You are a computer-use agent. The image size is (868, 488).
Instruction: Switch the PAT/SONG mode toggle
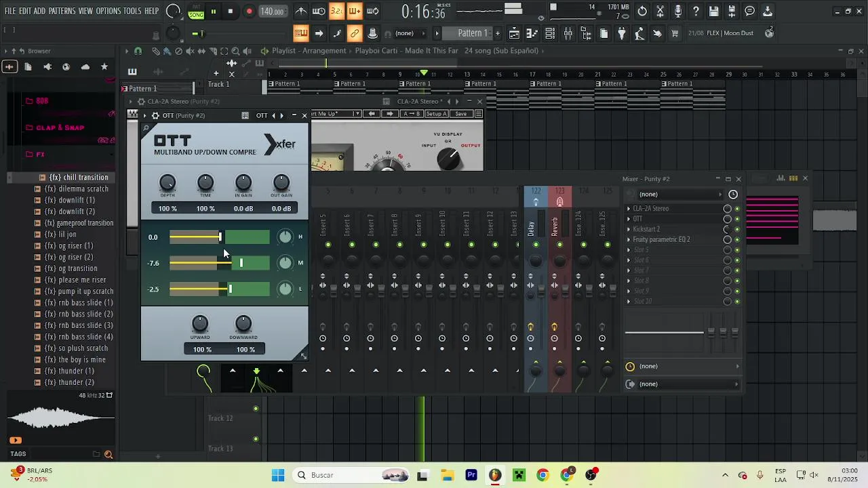(x=196, y=12)
